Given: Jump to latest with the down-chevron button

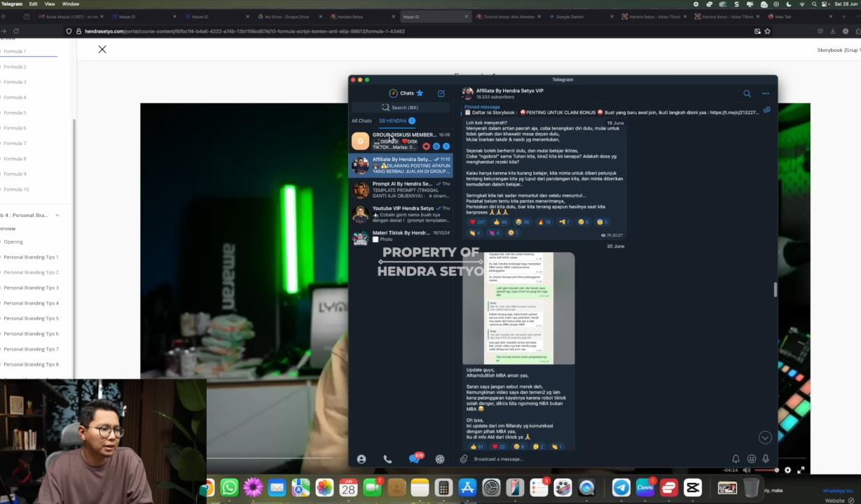Looking at the screenshot, I should 765,437.
